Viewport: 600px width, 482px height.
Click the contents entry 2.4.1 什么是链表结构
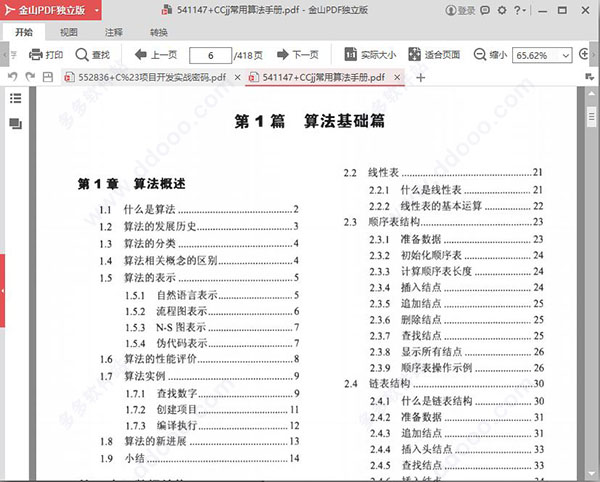[x=457, y=401]
